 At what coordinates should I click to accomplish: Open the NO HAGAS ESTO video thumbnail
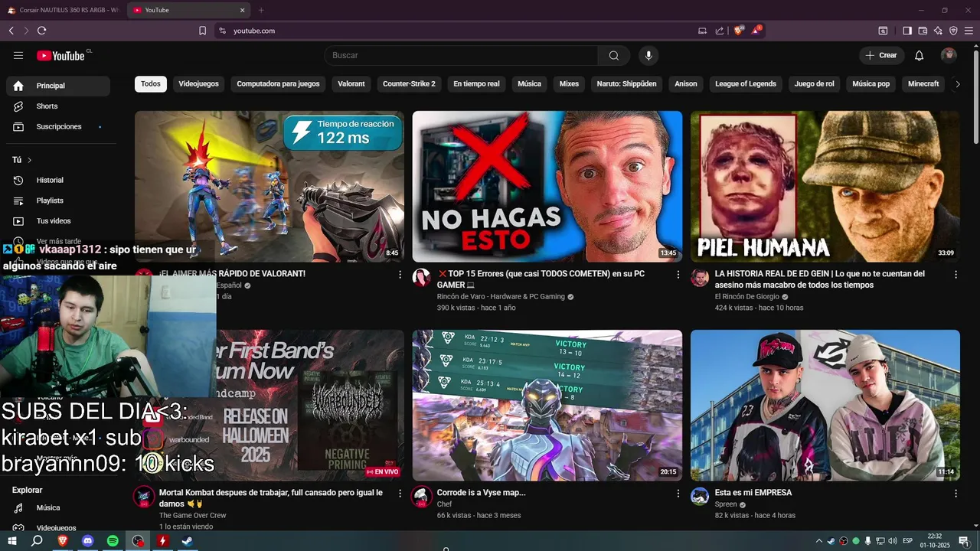tap(547, 187)
